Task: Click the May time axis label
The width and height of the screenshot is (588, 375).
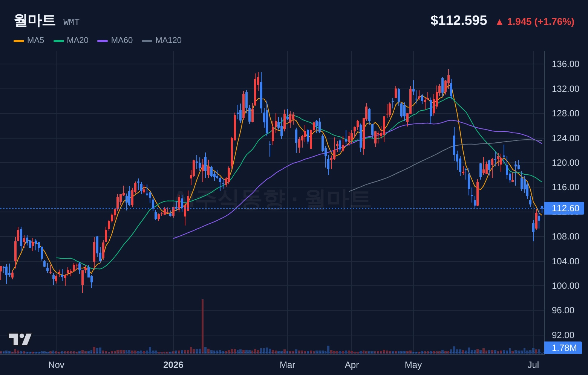Action: tap(413, 365)
